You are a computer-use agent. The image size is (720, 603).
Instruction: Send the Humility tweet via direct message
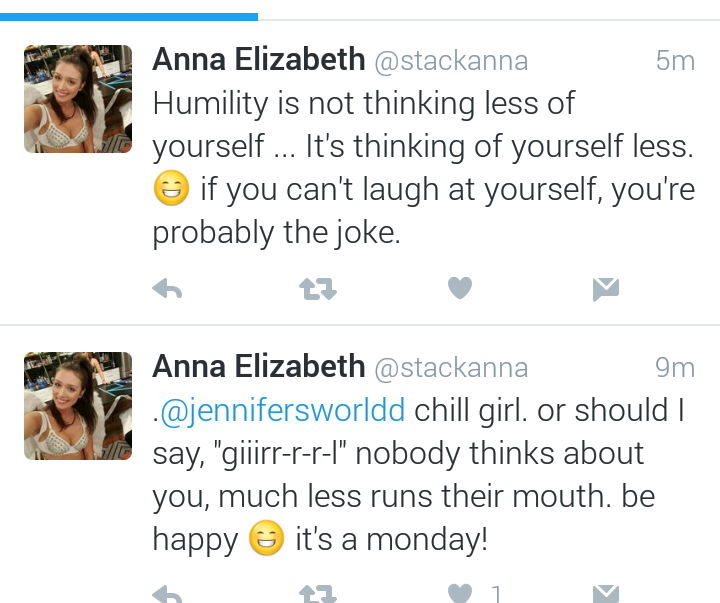point(606,289)
